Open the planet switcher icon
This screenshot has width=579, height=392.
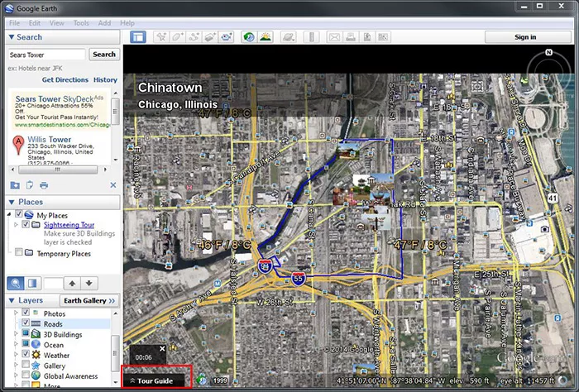289,37
